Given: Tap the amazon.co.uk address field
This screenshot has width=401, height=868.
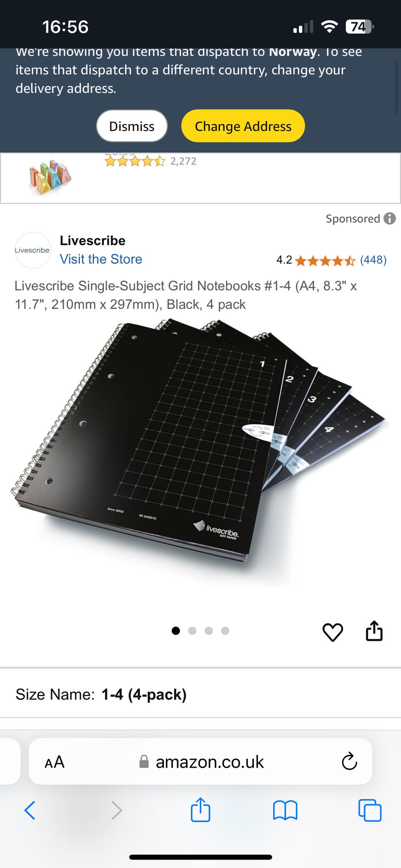Looking at the screenshot, I should coord(200,761).
